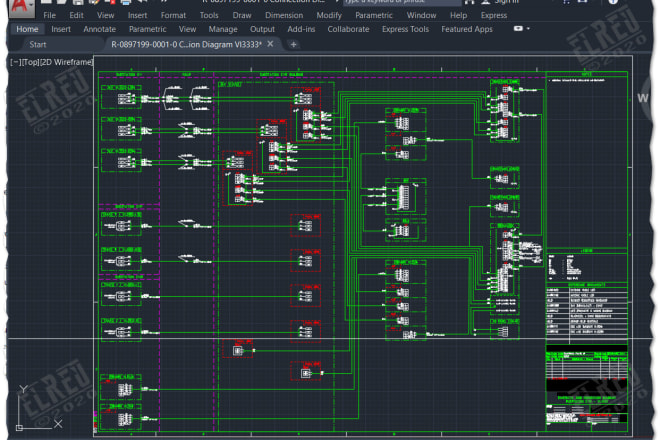This screenshot has height=440, width=660.
Task: Select the R-0897199-0001-0 drawing file tab
Action: (x=186, y=44)
